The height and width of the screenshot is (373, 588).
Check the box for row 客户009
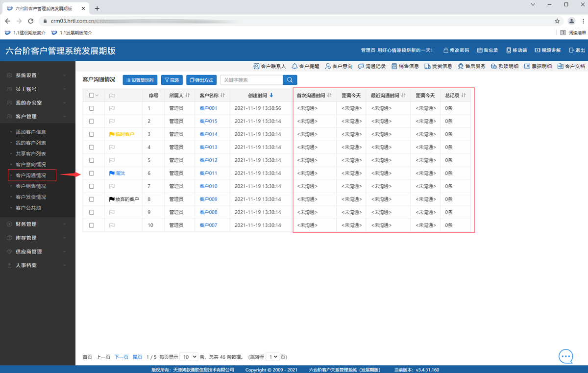coord(92,199)
